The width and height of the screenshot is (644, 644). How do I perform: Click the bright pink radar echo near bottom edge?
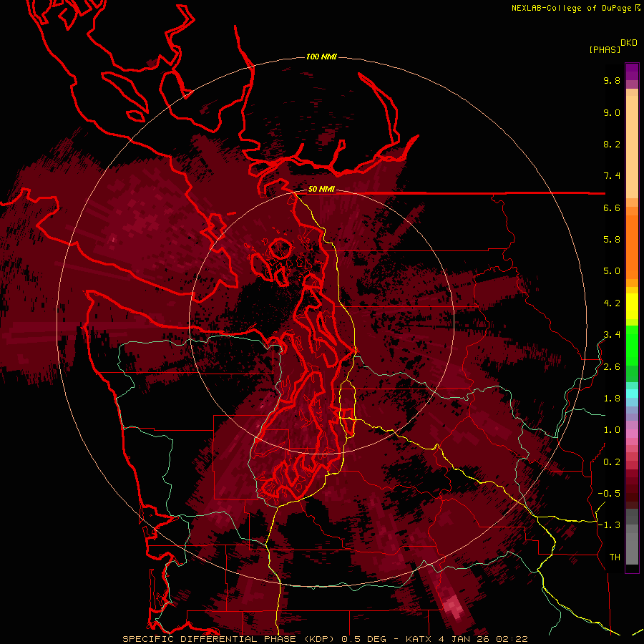(x=452, y=606)
